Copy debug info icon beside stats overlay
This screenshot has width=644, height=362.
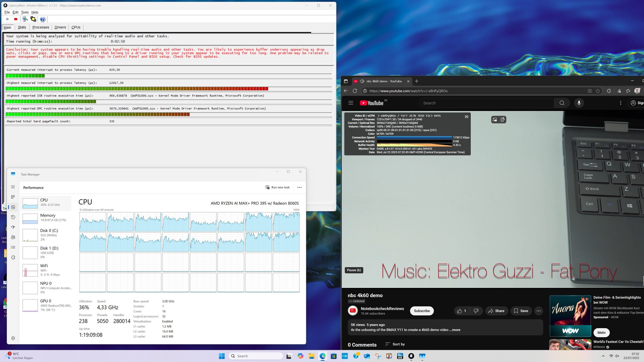pyautogui.click(x=502, y=120)
